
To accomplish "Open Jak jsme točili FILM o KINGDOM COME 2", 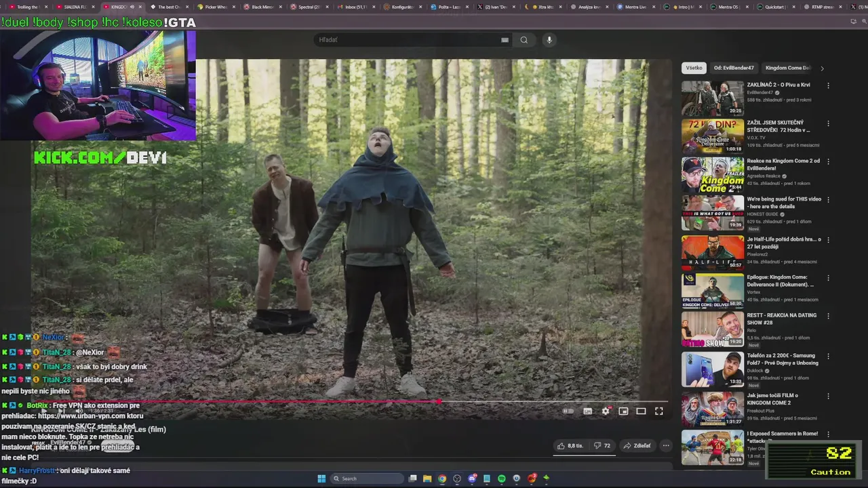I will [772, 399].
